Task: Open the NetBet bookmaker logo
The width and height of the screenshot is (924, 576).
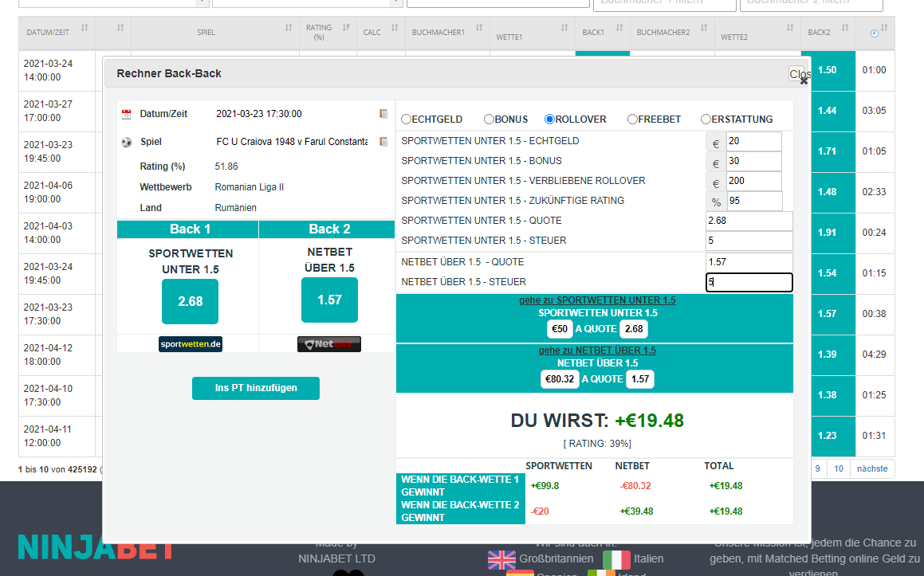Action: click(x=329, y=344)
